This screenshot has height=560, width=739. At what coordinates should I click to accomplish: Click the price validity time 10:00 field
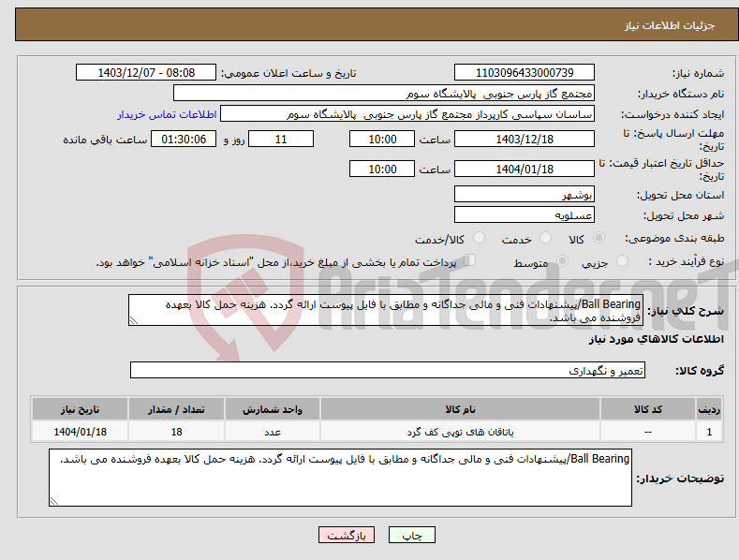pos(382,169)
